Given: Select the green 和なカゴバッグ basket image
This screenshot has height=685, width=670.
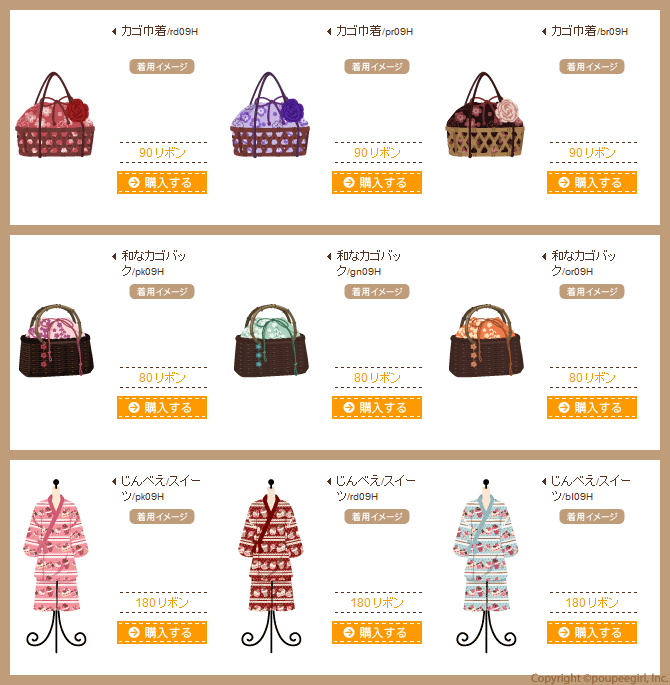Looking at the screenshot, I should 271,341.
